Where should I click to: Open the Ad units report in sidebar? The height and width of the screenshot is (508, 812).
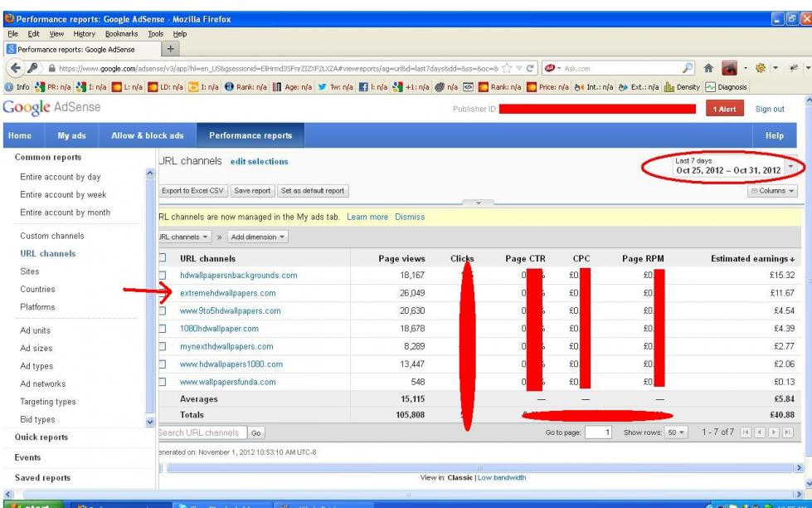pos(35,330)
